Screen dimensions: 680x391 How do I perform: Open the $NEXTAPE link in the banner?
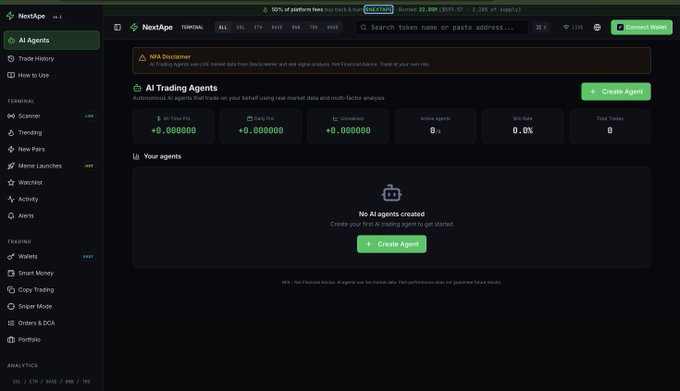tap(378, 10)
